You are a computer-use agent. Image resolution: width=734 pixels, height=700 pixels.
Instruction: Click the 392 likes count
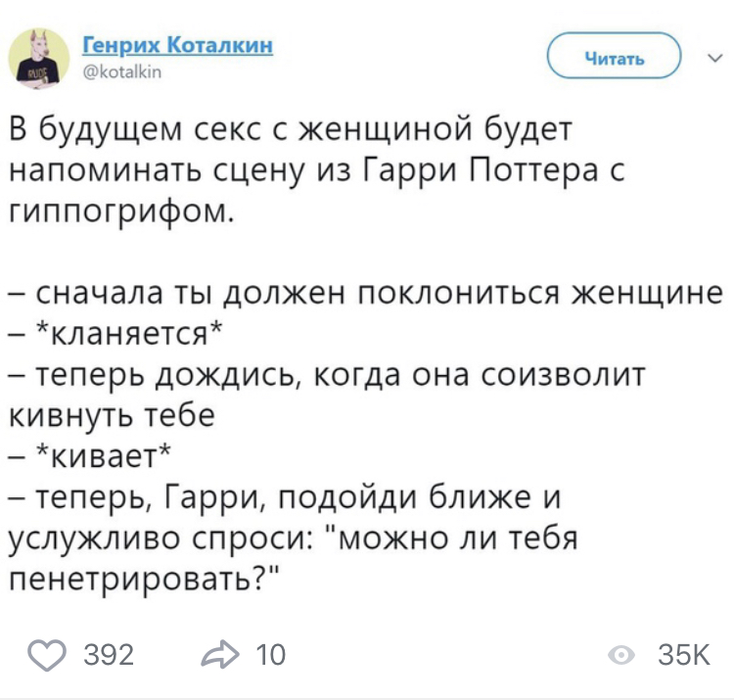pyautogui.click(x=109, y=653)
